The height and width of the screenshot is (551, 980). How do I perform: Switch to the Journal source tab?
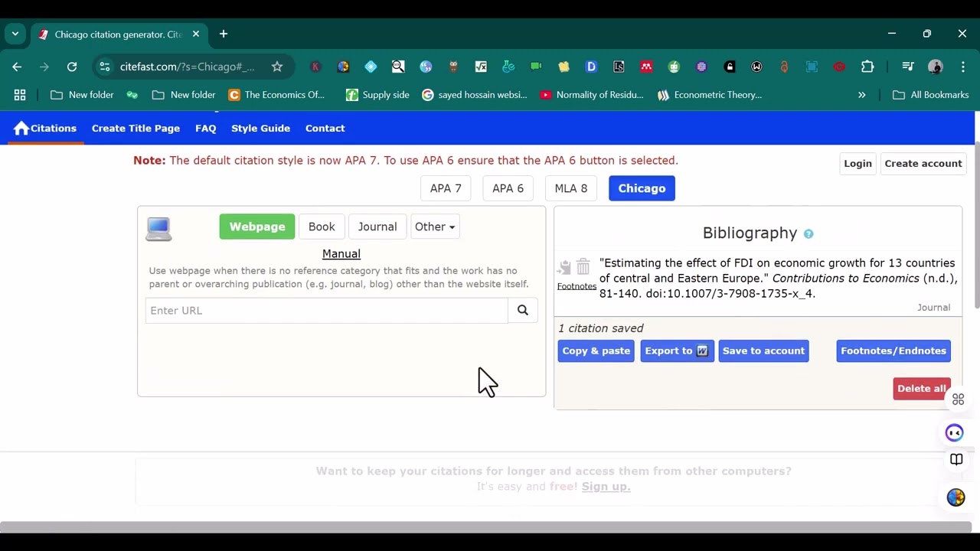click(377, 227)
